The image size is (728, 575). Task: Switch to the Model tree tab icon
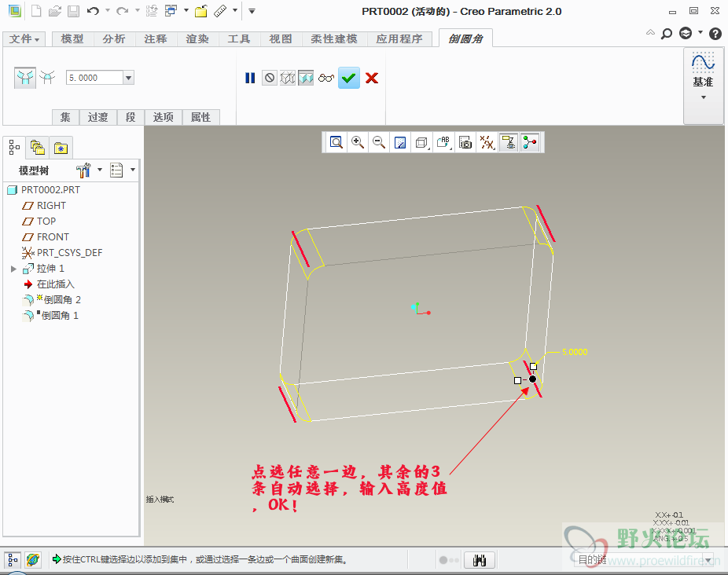tap(14, 148)
